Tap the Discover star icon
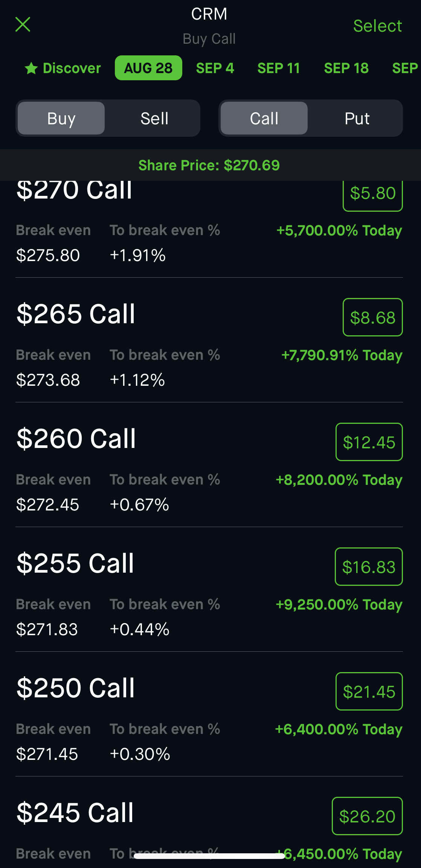Viewport: 421px width, 868px height. click(x=31, y=69)
